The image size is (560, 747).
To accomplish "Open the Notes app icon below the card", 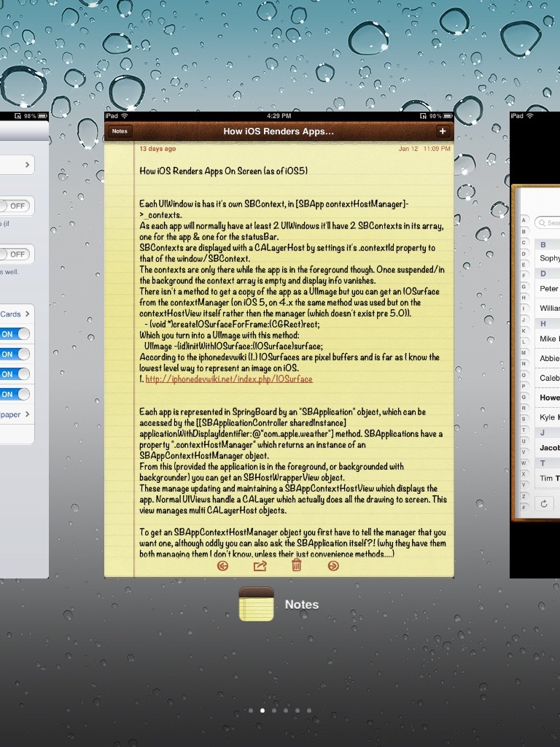I will 256,603.
